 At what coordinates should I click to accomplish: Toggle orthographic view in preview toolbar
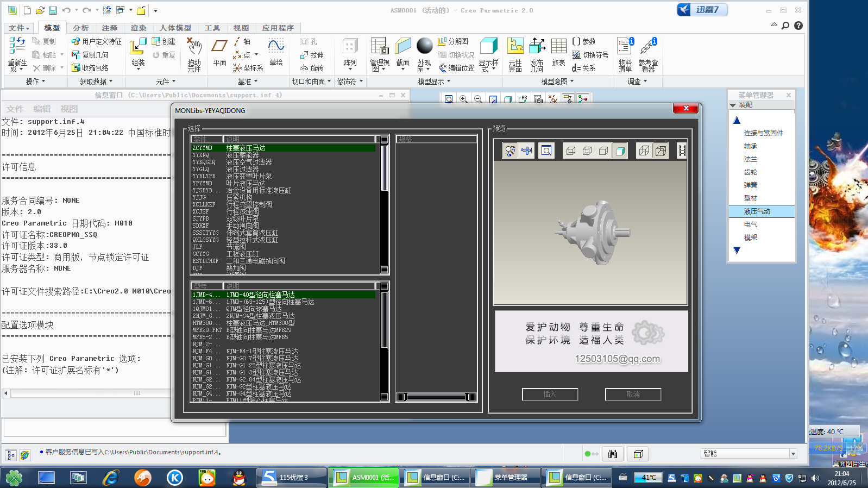point(644,151)
